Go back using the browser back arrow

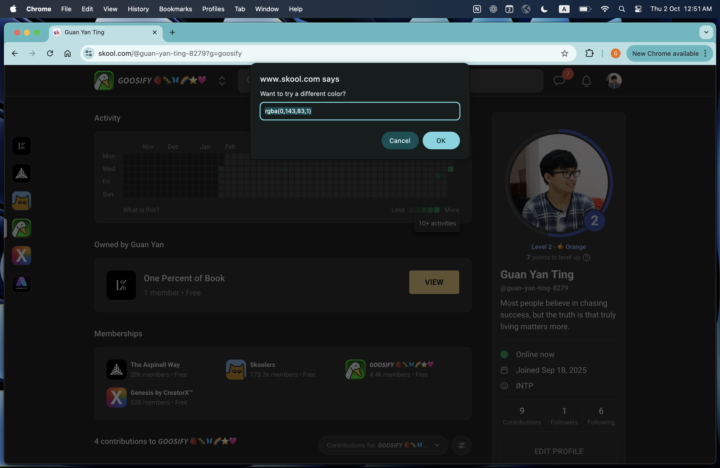[x=15, y=53]
